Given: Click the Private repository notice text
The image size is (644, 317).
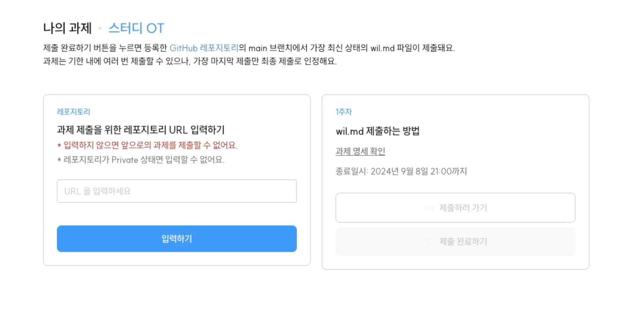Looking at the screenshot, I should click(x=141, y=160).
